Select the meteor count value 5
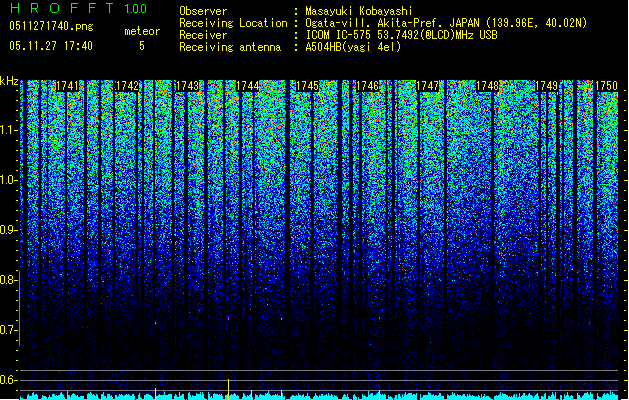This screenshot has width=629, height=400. pos(142,46)
